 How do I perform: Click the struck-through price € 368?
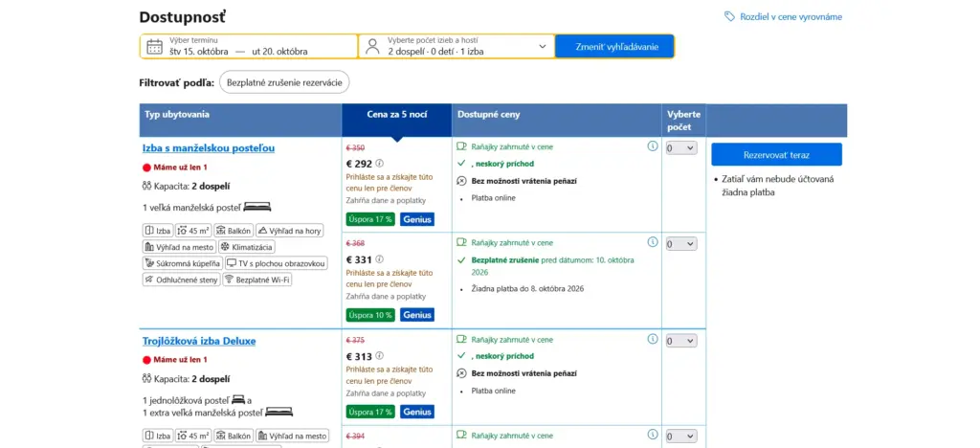point(355,244)
